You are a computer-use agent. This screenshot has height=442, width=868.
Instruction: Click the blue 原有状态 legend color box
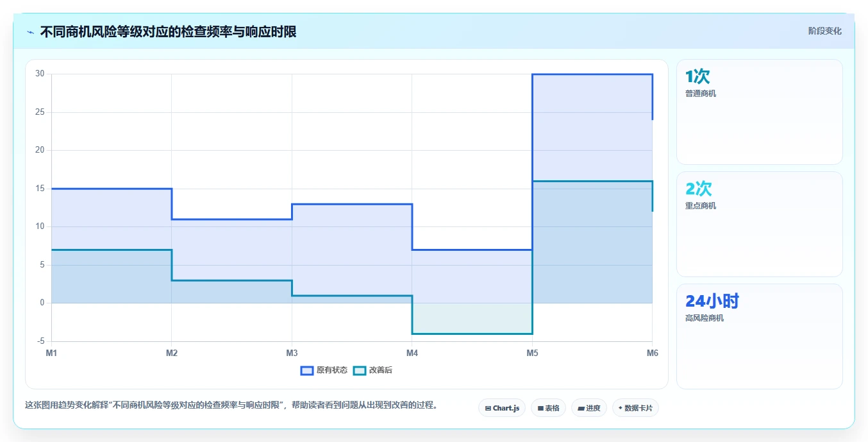coord(307,370)
